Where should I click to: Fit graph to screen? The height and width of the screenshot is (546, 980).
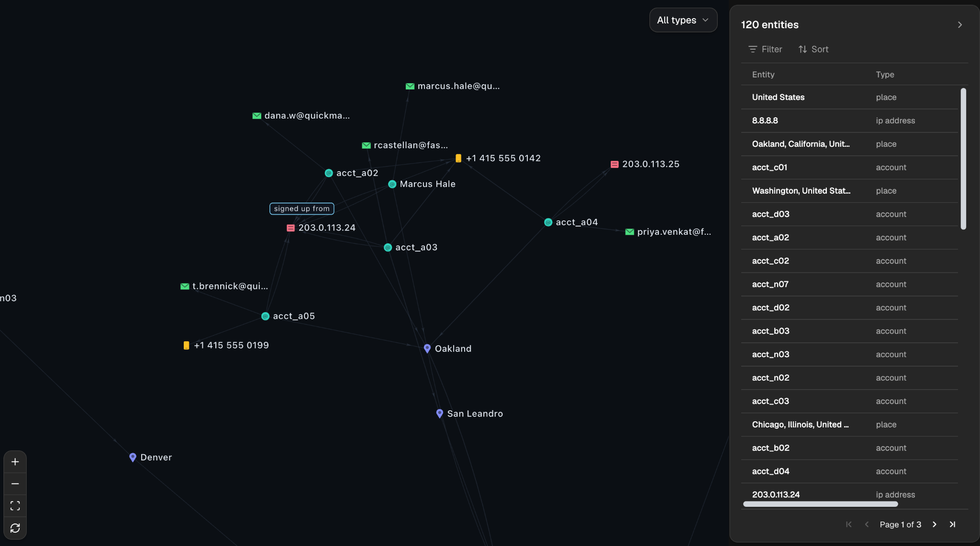click(15, 506)
